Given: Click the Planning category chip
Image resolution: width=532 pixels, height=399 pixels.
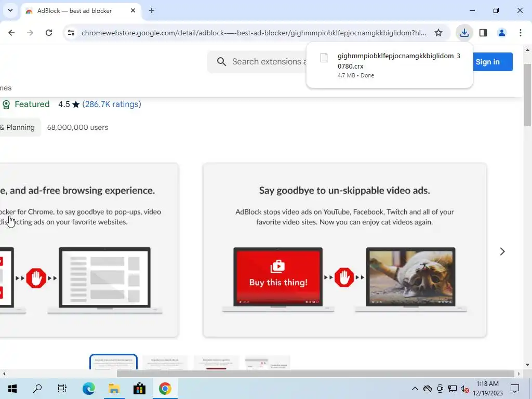Looking at the screenshot, I should tap(19, 127).
